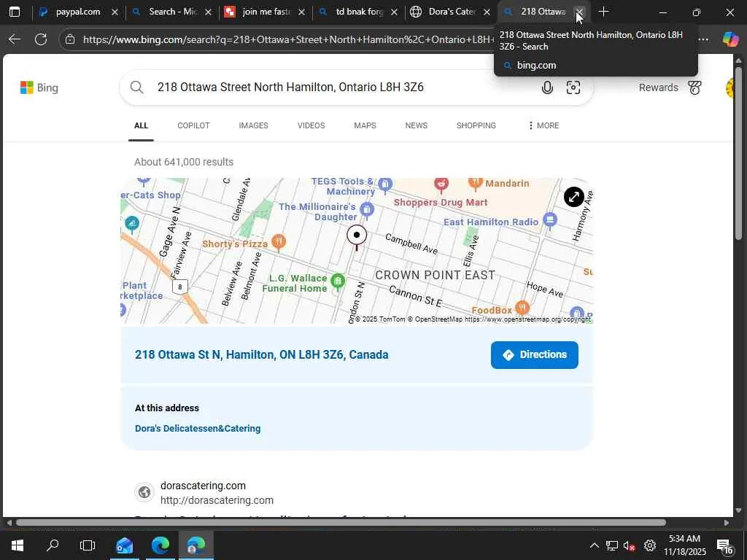Click the muted volume tray icon

click(x=630, y=545)
